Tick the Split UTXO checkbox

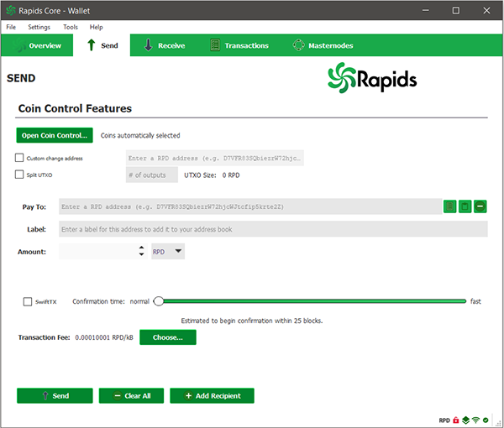(x=19, y=175)
